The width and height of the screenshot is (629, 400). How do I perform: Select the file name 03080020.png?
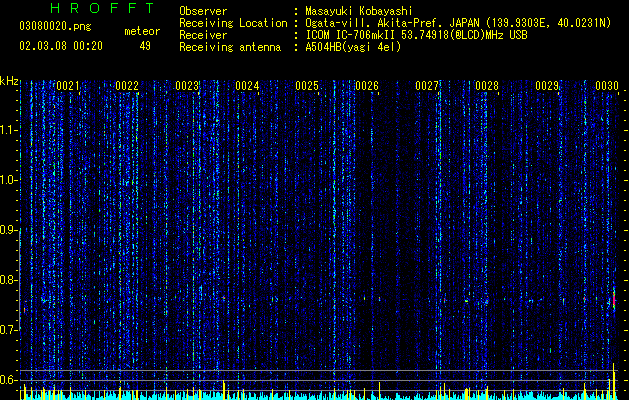point(55,26)
